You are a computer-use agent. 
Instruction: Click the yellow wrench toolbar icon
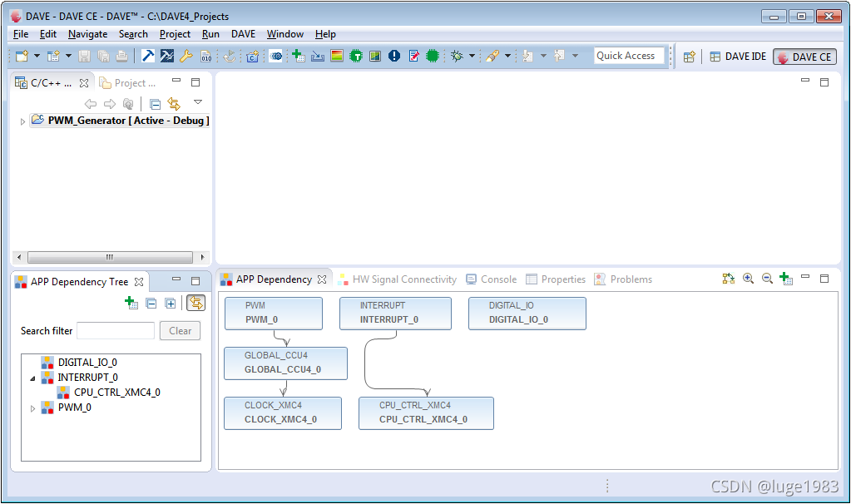point(186,56)
